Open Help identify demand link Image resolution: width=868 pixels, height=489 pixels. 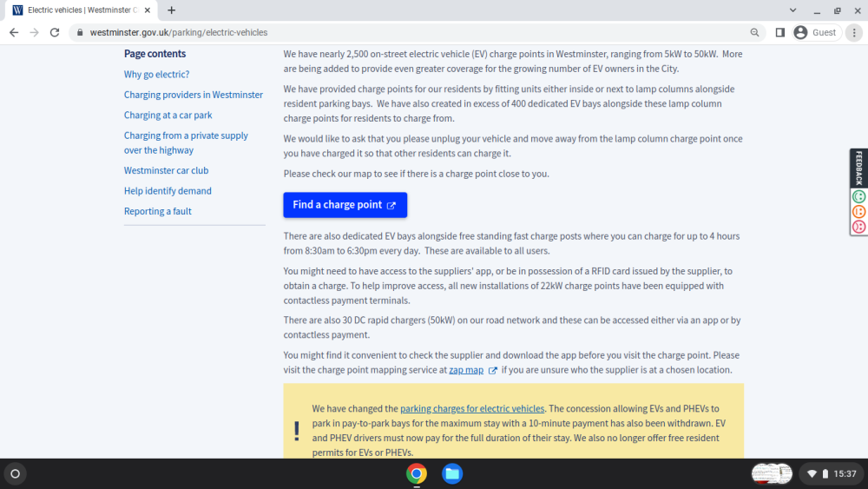(168, 191)
